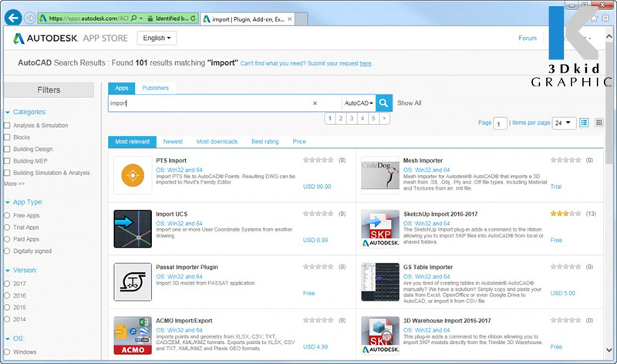Collapse the Version filter section
The height and width of the screenshot is (364, 617).
[8, 271]
